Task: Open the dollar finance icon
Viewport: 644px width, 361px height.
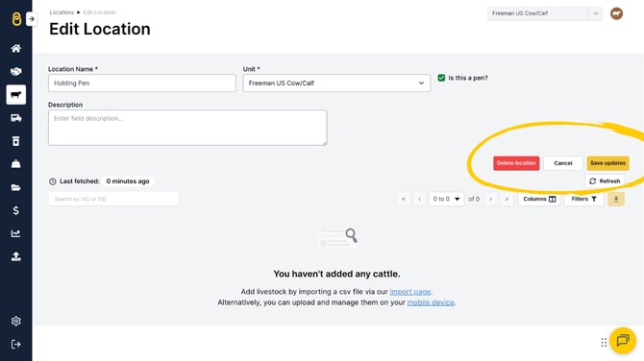Action: (16, 210)
